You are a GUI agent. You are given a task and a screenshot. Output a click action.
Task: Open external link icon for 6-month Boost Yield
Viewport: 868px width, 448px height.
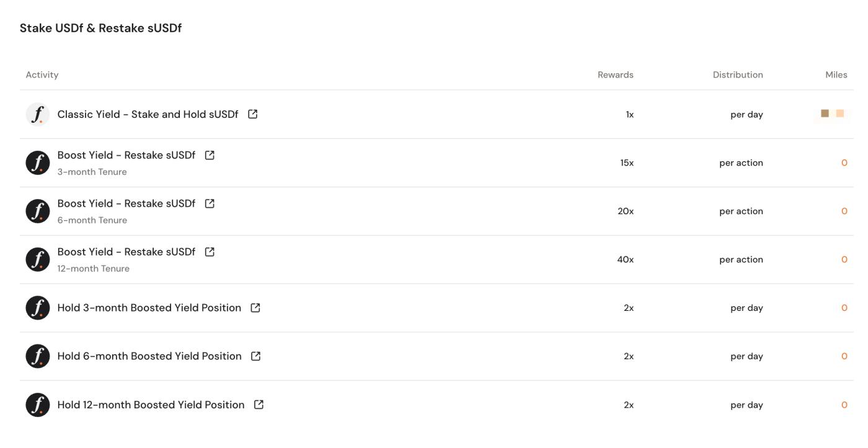(x=210, y=204)
